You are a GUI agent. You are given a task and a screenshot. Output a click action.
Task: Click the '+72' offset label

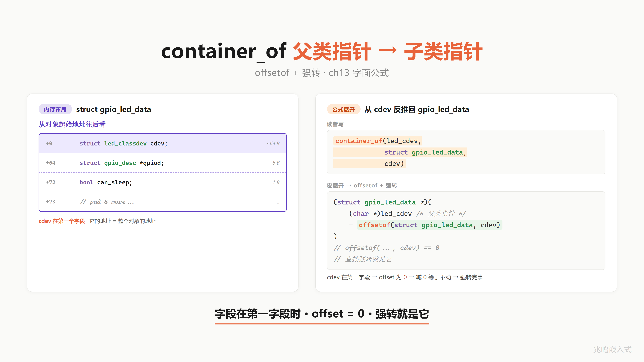click(x=50, y=182)
